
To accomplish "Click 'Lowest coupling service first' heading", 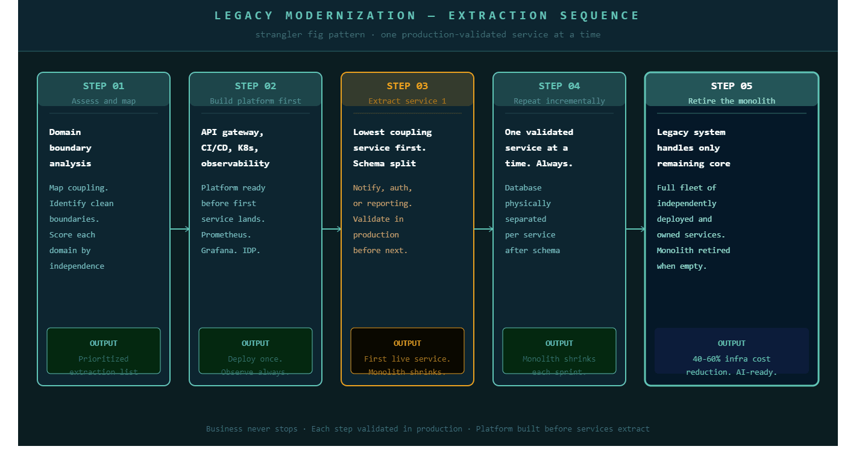I will [x=392, y=148].
